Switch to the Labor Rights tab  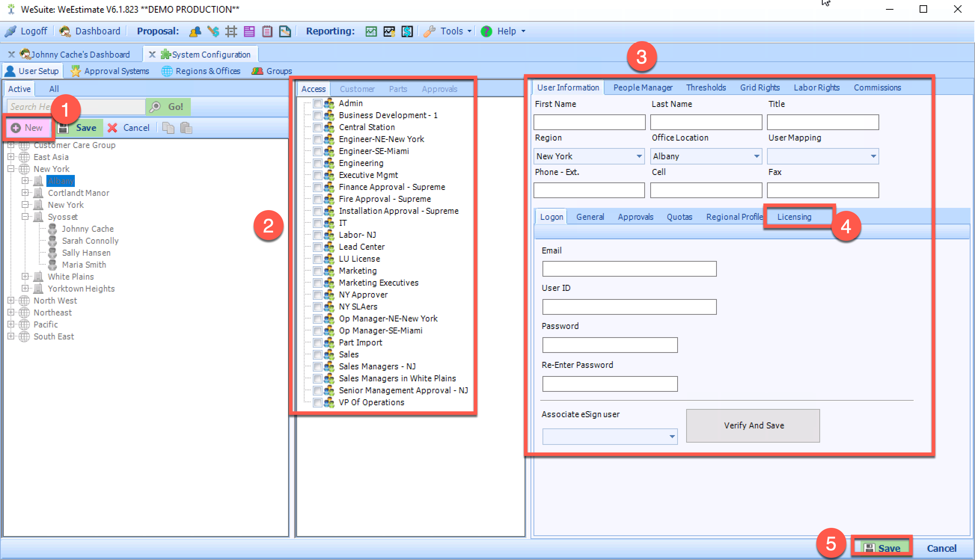[816, 88]
